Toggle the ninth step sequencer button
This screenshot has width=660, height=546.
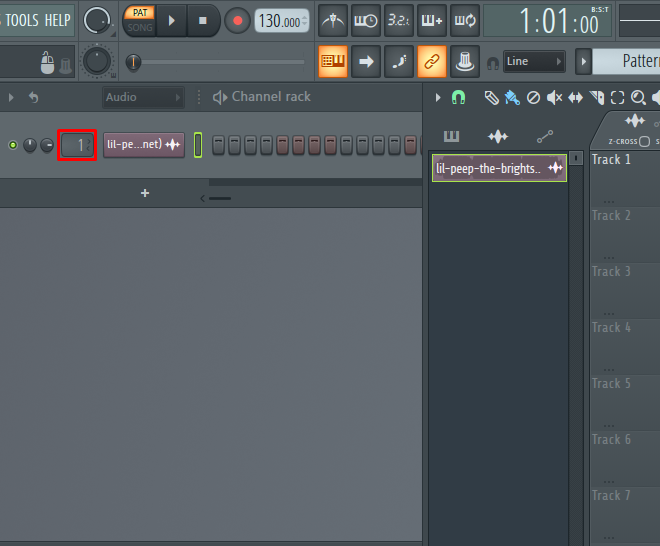(x=346, y=145)
